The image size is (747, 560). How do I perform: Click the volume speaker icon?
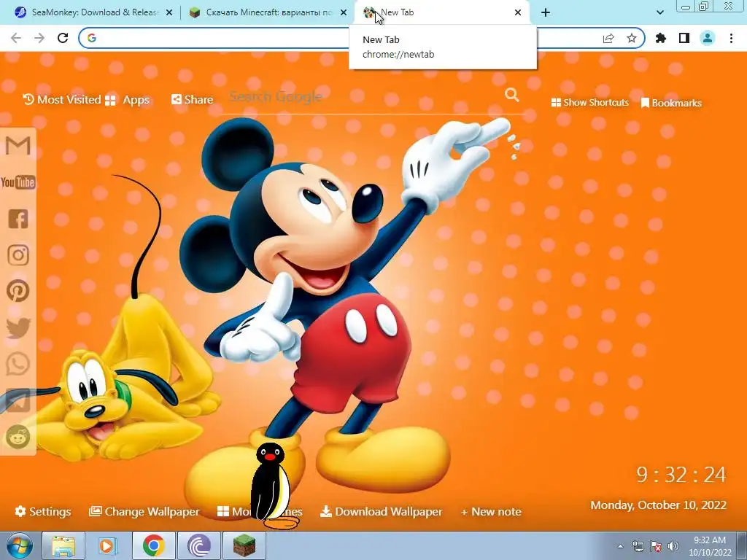point(673,546)
